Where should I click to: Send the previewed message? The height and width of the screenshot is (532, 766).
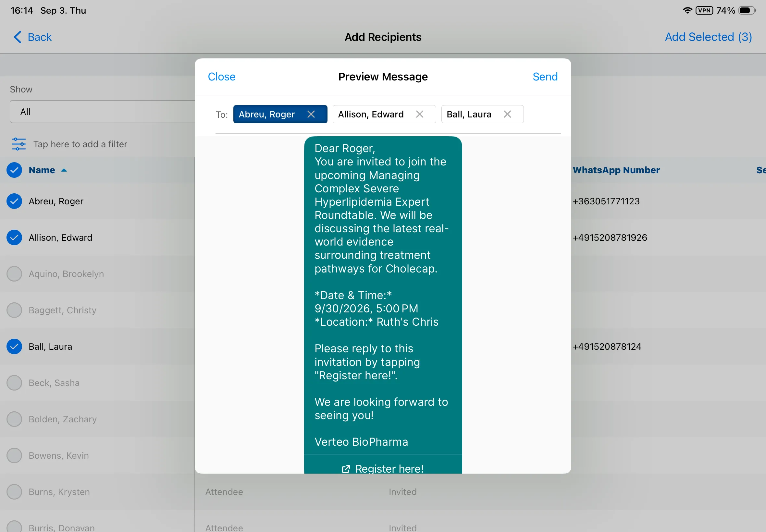click(x=545, y=77)
